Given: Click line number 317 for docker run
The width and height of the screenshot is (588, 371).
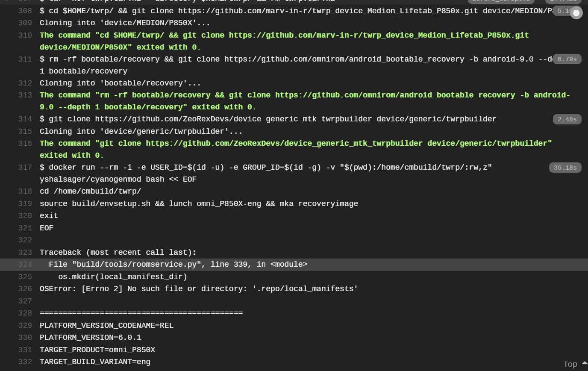Looking at the screenshot, I should [x=25, y=168].
